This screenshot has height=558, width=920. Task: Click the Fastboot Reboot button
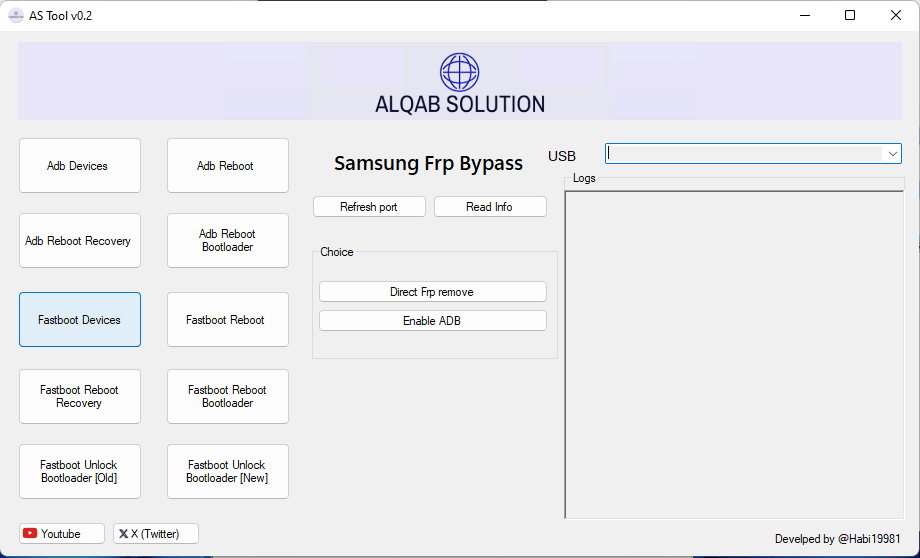pyautogui.click(x=227, y=320)
